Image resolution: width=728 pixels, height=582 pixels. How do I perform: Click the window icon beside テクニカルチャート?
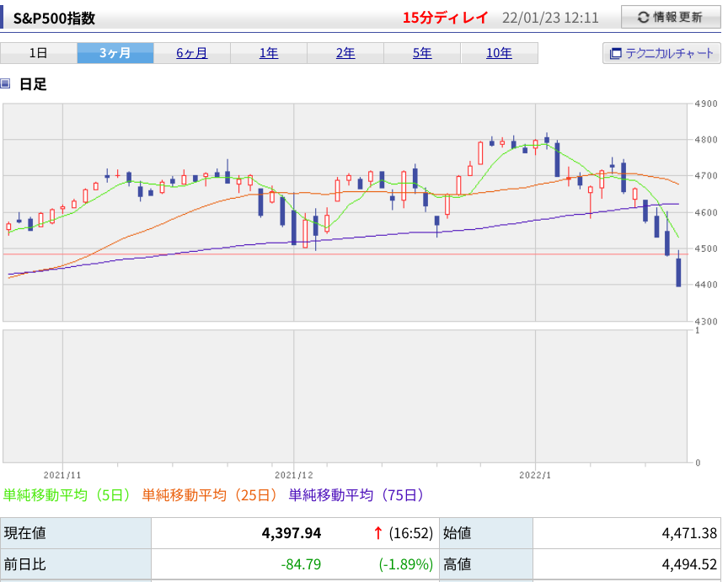[x=615, y=54]
